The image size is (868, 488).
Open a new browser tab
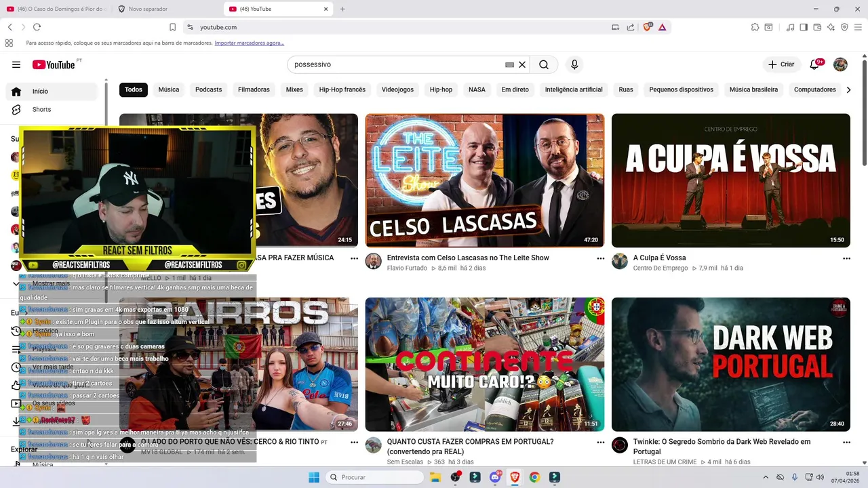pyautogui.click(x=342, y=9)
